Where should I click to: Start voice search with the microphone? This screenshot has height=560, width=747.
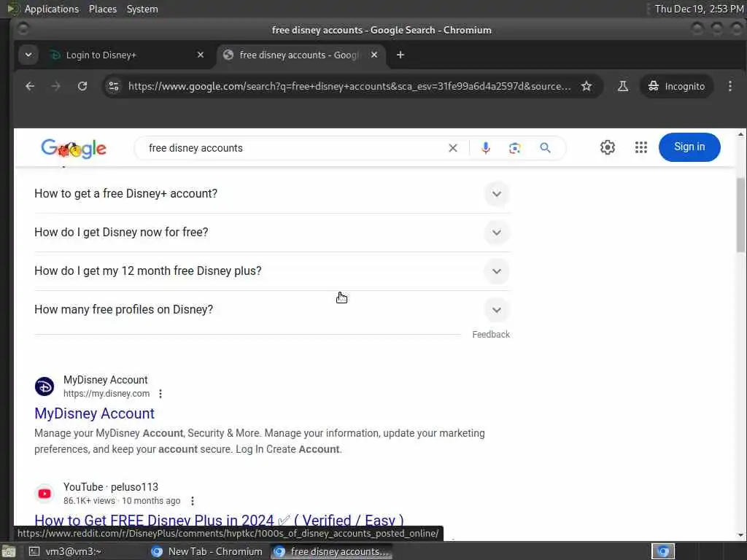click(485, 148)
